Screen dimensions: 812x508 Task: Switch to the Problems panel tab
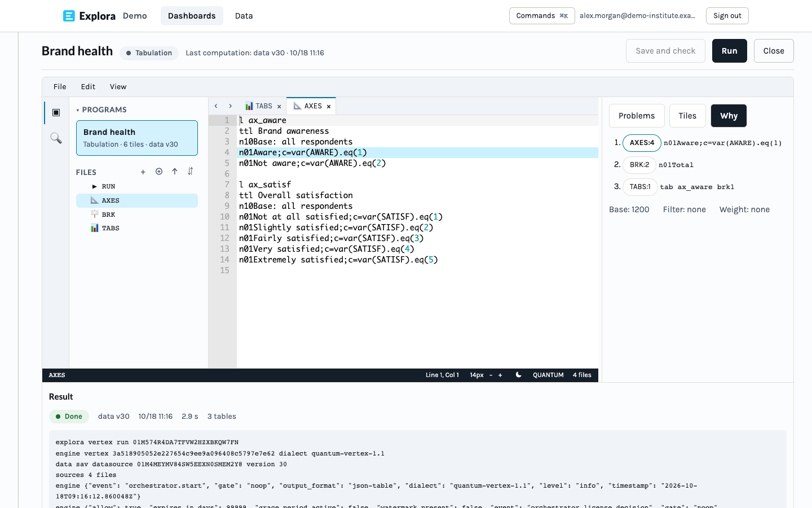click(637, 116)
